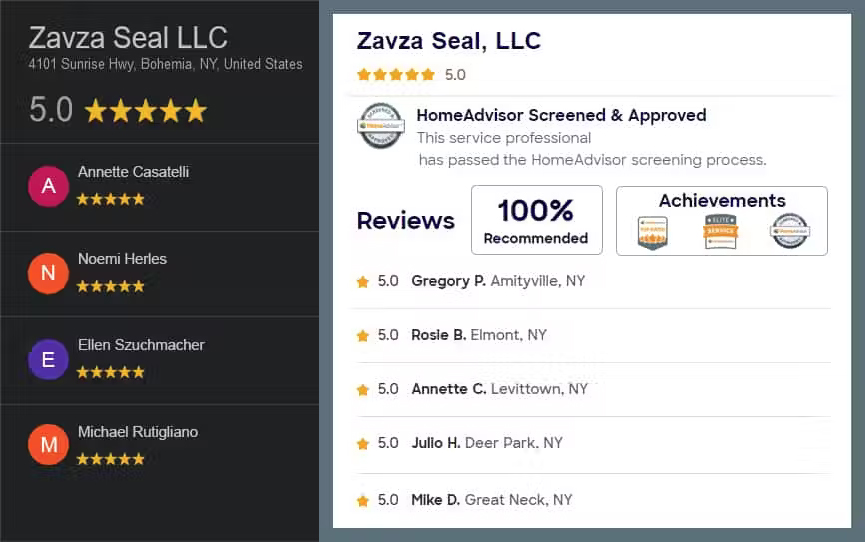Image resolution: width=865 pixels, height=542 pixels.
Task: Click the round Screened achievement badge
Action: [790, 231]
